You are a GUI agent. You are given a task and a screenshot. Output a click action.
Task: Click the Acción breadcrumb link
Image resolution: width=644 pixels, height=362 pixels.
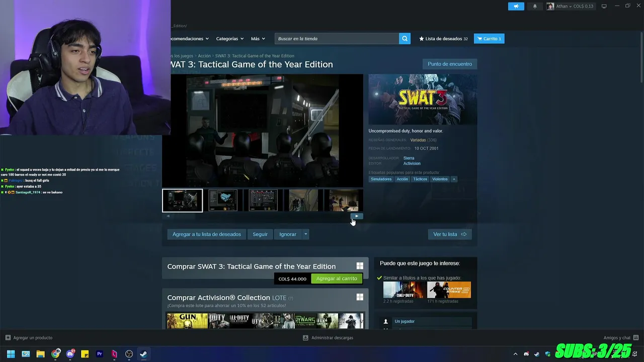coord(204,56)
